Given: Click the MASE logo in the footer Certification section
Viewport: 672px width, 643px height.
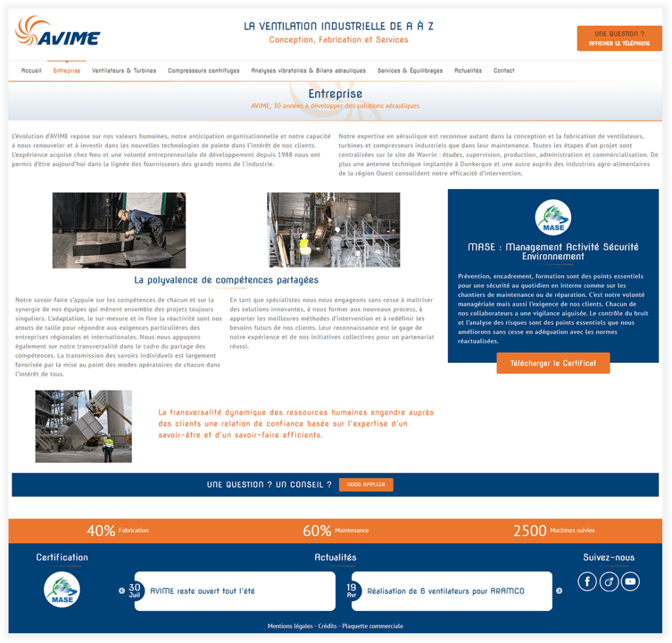Looking at the screenshot, I should (62, 589).
